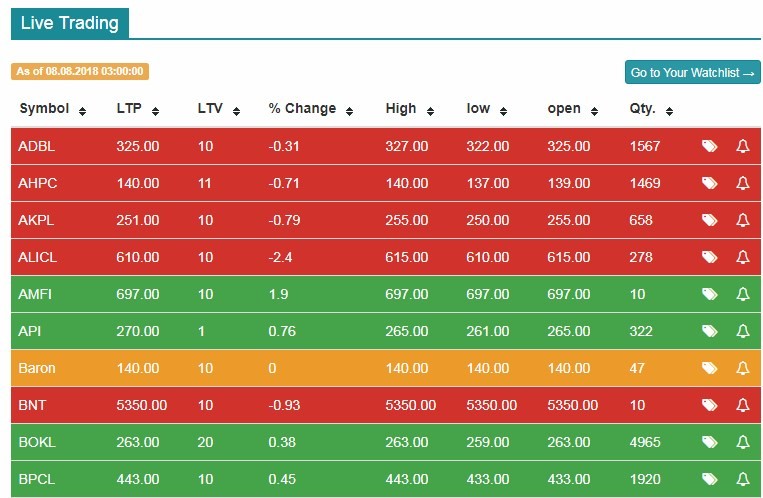Sort table by Symbol column
The height and width of the screenshot is (498, 763).
[52, 109]
